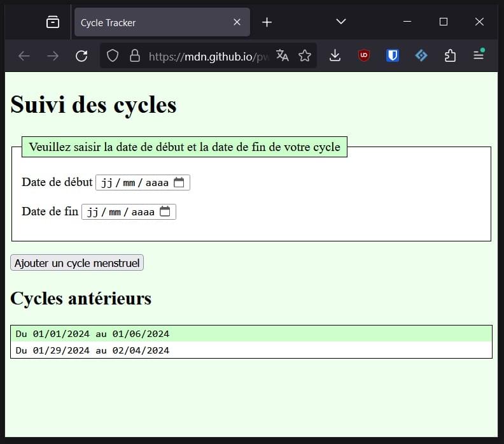Image resolution: width=504 pixels, height=444 pixels.
Task: Reload the current page
Action: point(81,56)
